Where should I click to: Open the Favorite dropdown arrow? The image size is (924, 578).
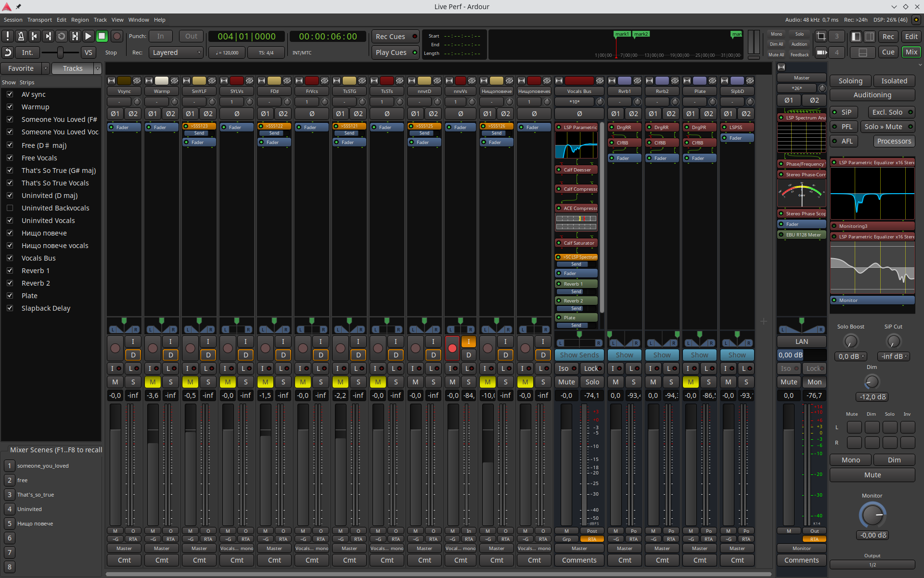[x=46, y=68]
